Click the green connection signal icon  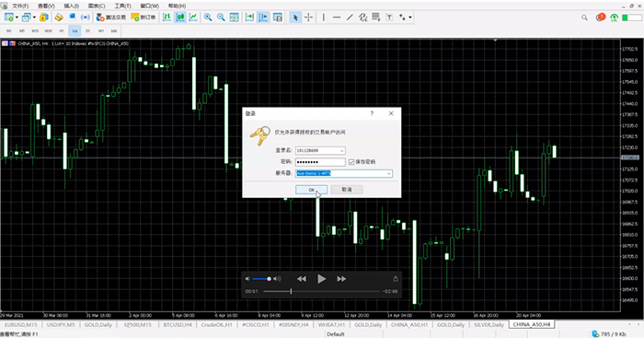click(615, 17)
